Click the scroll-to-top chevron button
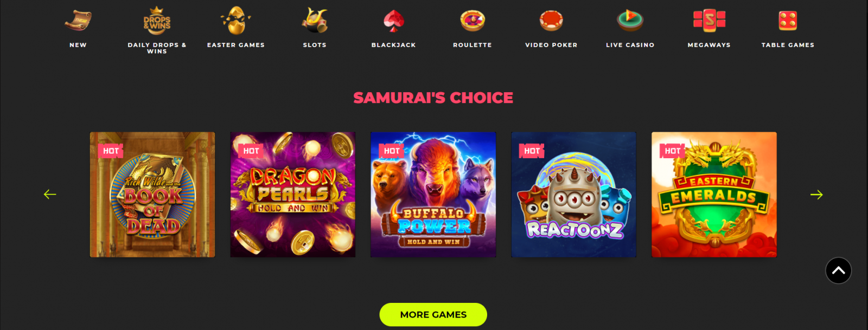Screen dimensions: 868x330 [x=839, y=270]
